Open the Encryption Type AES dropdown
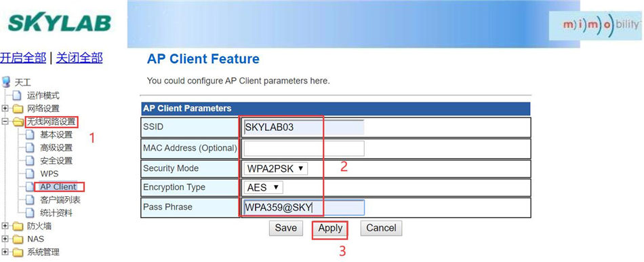644x262 pixels. 263,187
